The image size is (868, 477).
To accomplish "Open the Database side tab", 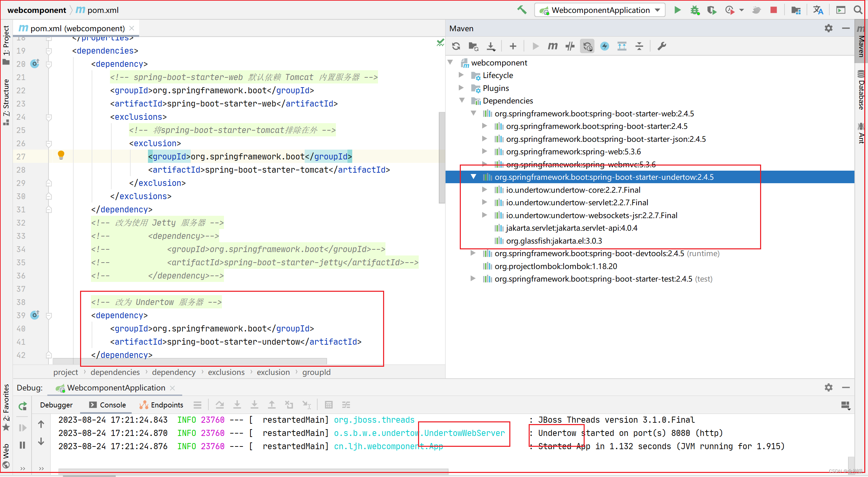I will click(x=861, y=90).
